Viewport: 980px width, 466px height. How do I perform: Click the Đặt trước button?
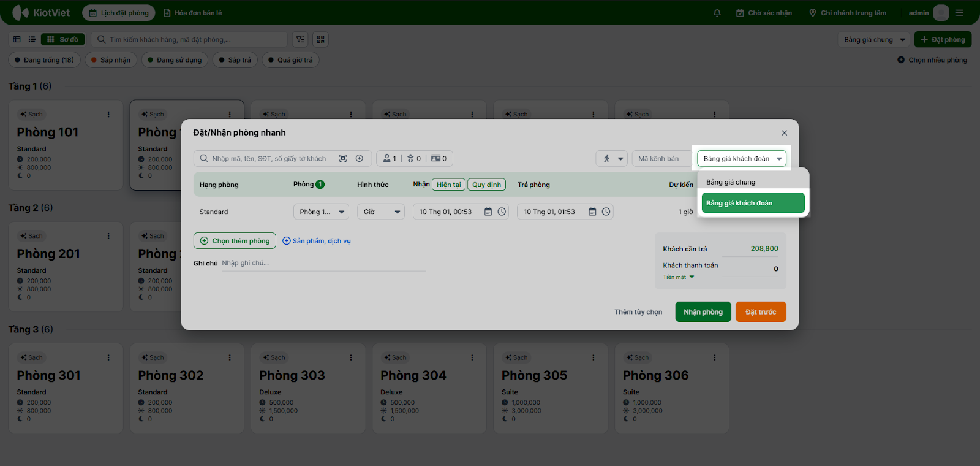[761, 312]
